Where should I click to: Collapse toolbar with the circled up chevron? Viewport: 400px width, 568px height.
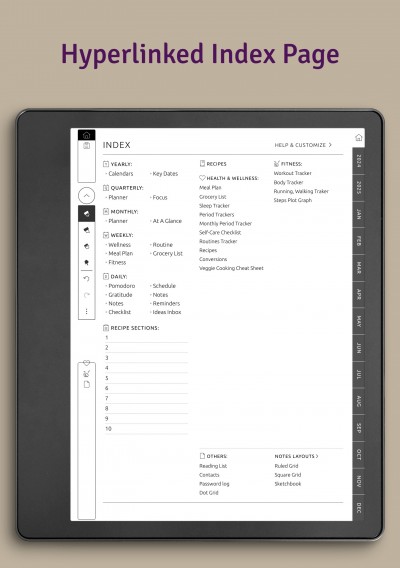86,196
